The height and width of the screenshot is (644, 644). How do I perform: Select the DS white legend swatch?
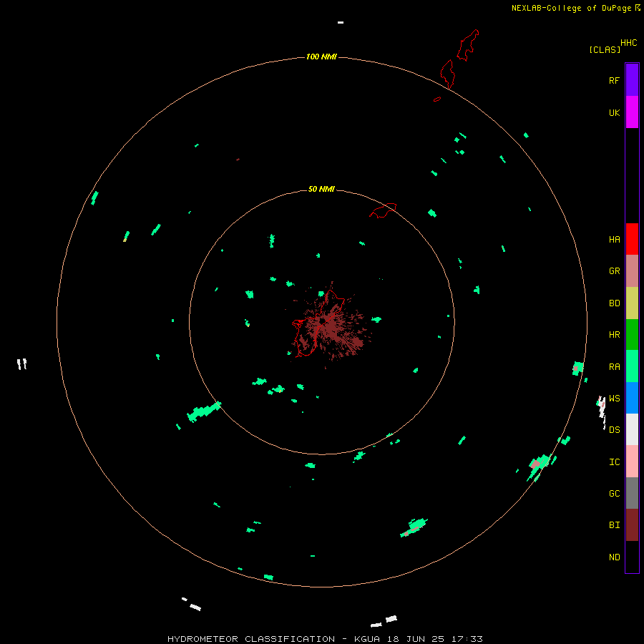(x=632, y=429)
